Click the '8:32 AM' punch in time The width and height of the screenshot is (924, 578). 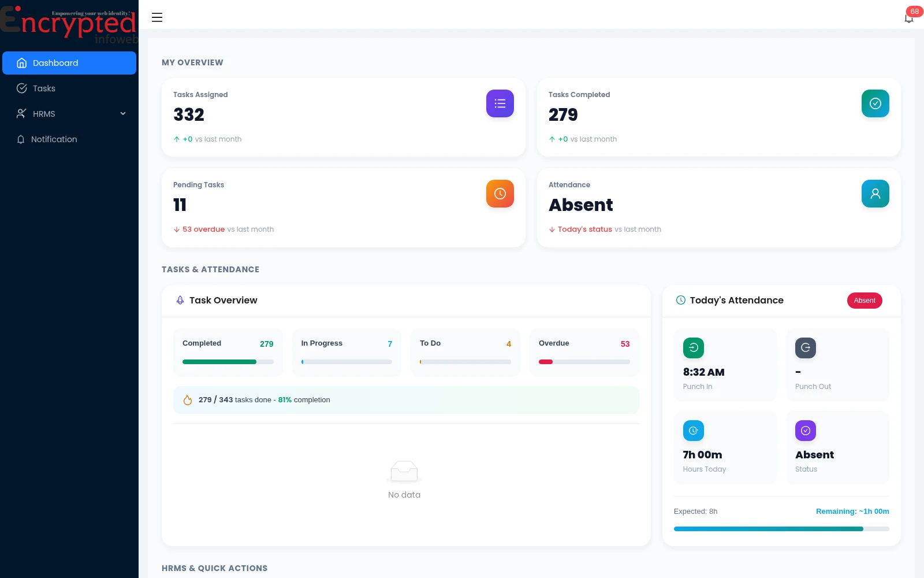point(703,372)
